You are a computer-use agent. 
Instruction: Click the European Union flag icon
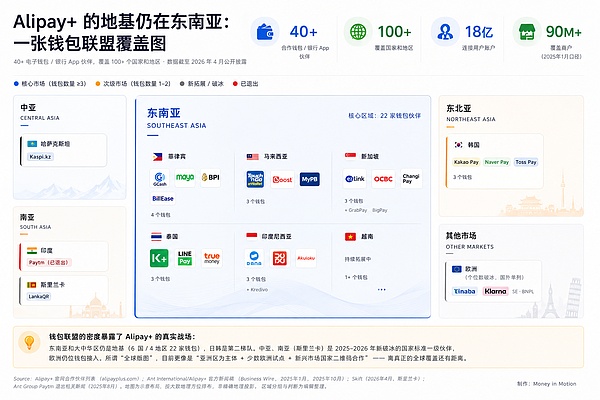click(457, 269)
